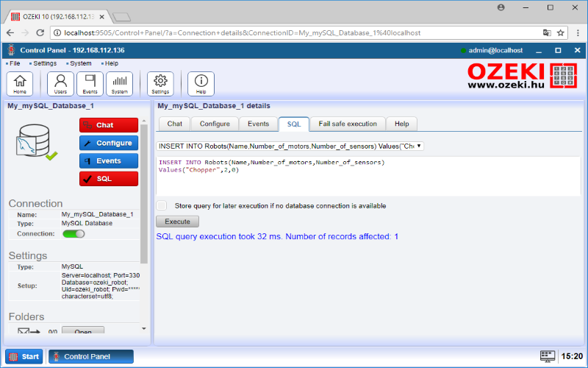588x368 pixels.
Task: Toggle the Connection on/off switch
Action: 73,233
